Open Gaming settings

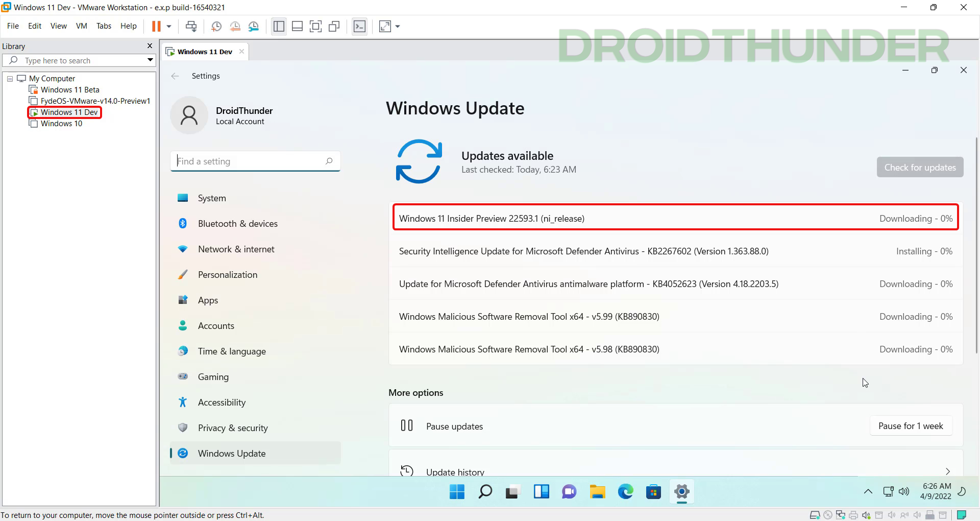tap(255, 377)
